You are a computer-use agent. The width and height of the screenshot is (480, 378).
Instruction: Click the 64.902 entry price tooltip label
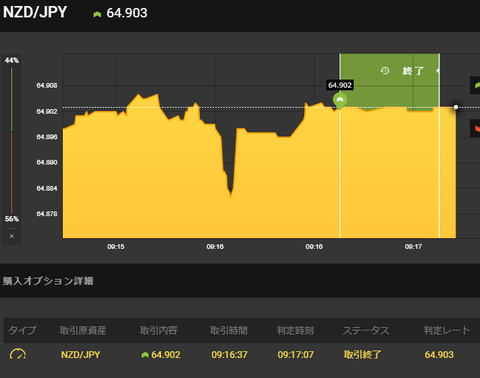340,85
